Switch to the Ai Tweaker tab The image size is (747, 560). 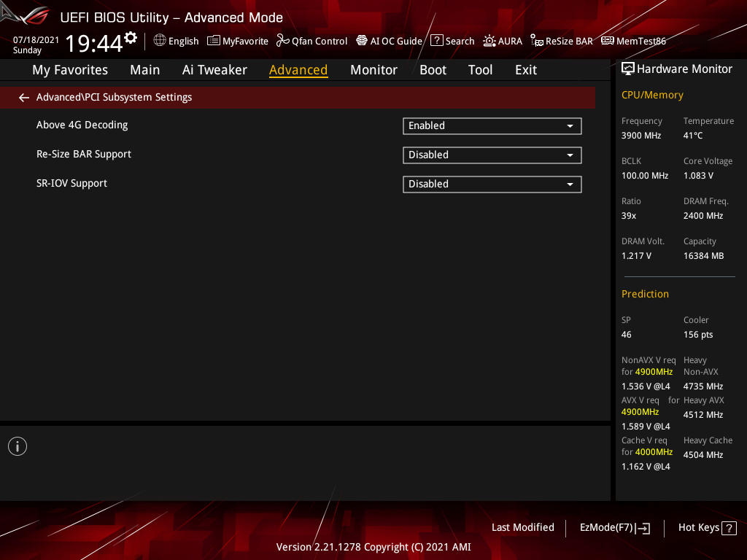pyautogui.click(x=214, y=69)
